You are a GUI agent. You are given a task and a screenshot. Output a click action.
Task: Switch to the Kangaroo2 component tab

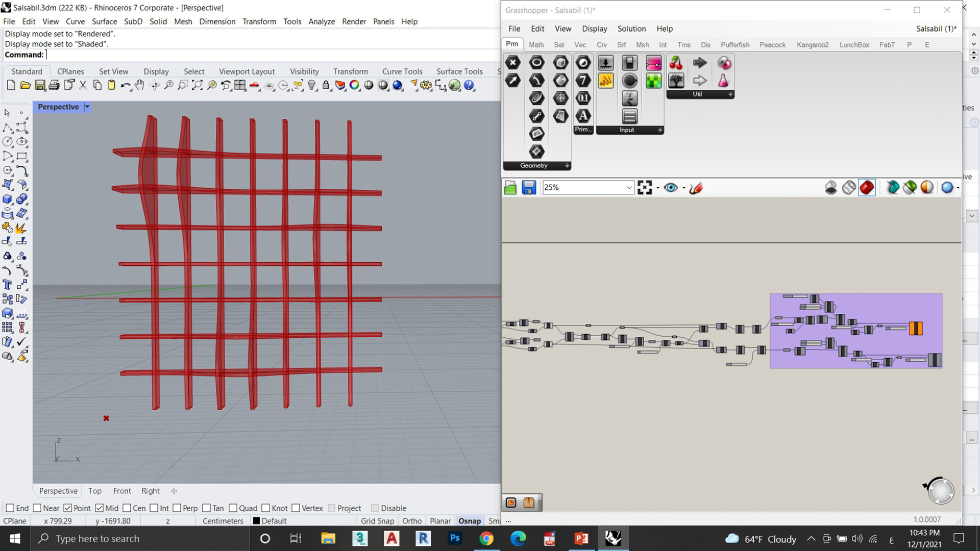[813, 45]
